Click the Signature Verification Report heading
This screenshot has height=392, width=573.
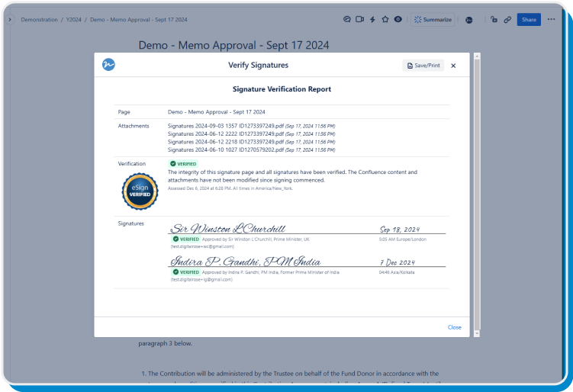pos(282,89)
